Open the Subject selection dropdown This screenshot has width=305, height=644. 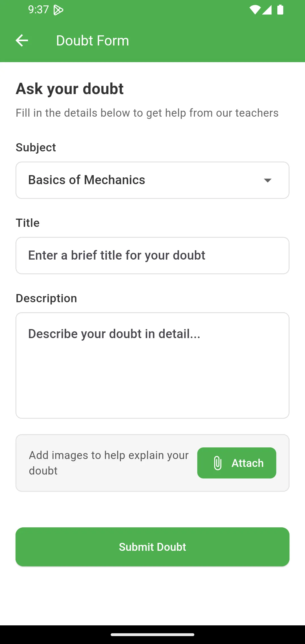(x=152, y=180)
